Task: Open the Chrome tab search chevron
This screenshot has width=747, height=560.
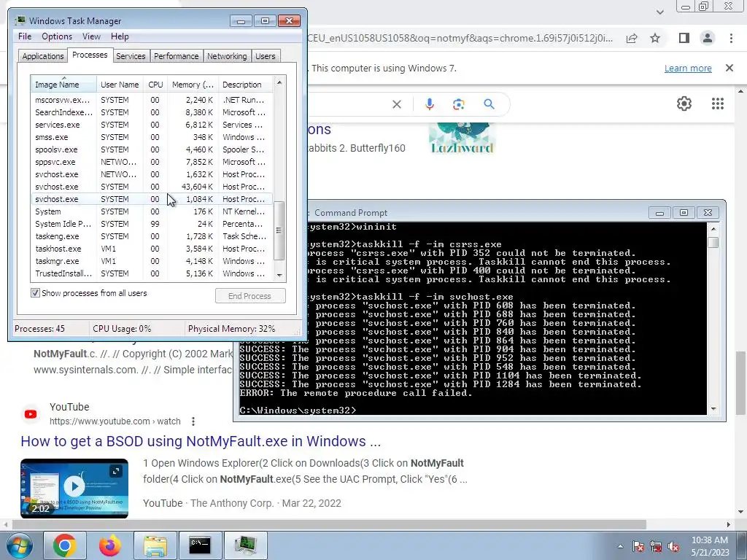Action: coord(659,12)
